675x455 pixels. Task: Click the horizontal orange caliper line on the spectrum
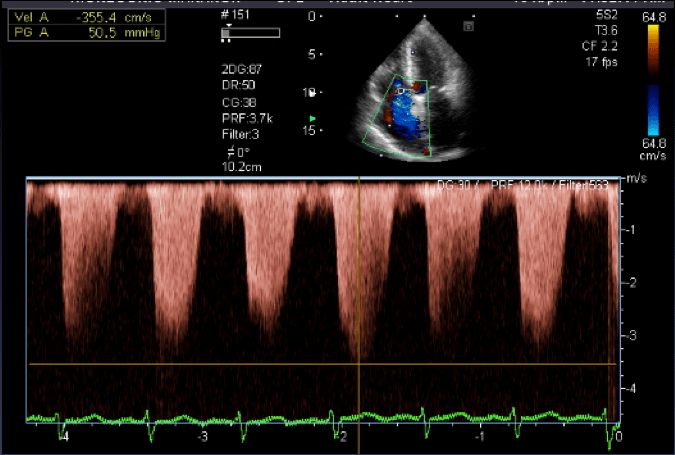pos(200,365)
